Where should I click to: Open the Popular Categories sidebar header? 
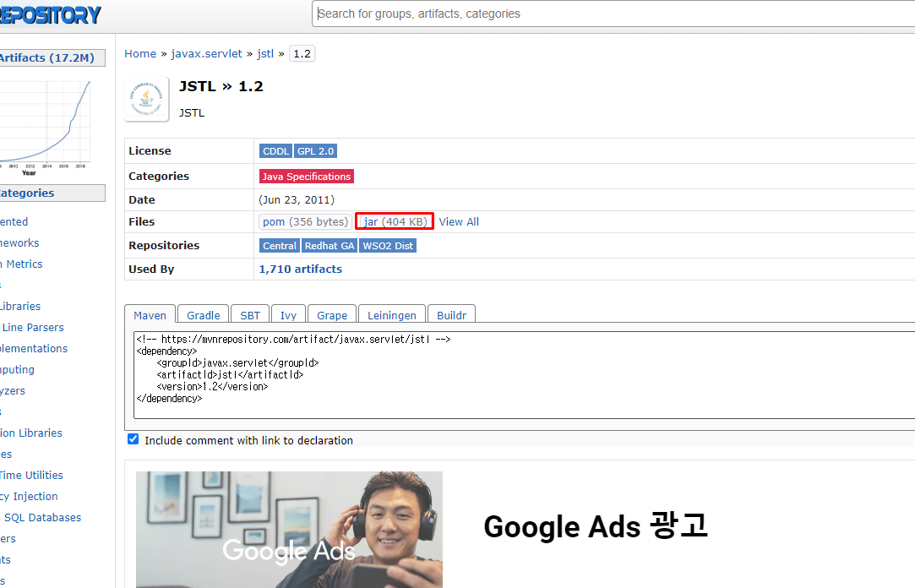click(x=52, y=193)
